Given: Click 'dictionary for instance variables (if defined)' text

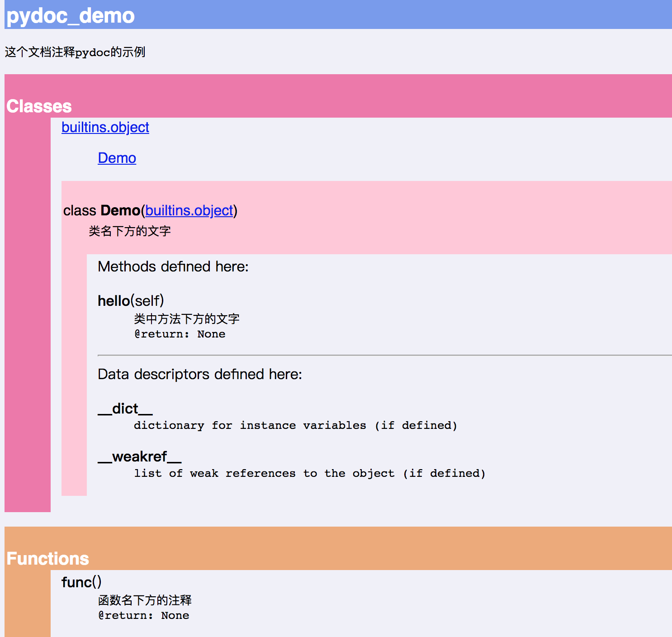Looking at the screenshot, I should [x=296, y=426].
